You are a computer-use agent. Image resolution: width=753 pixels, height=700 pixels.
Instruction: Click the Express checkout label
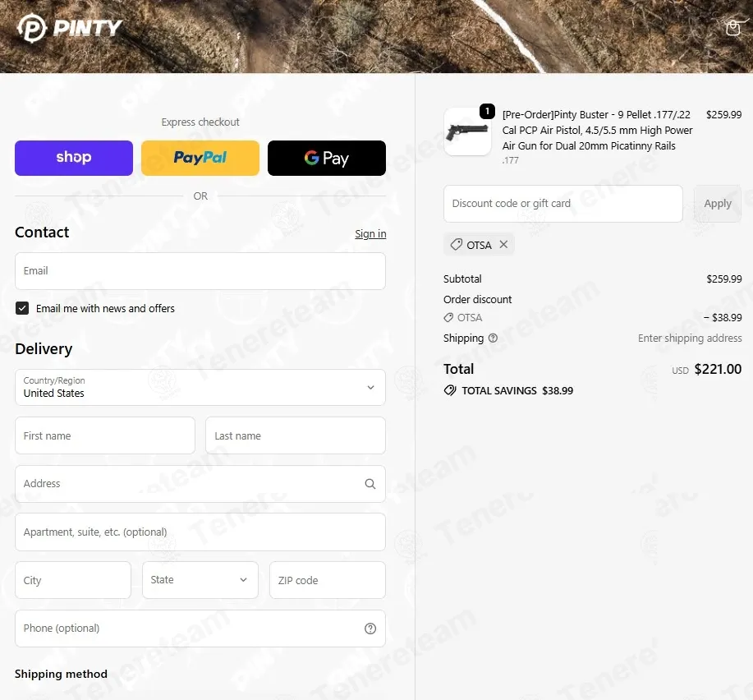[x=200, y=122]
